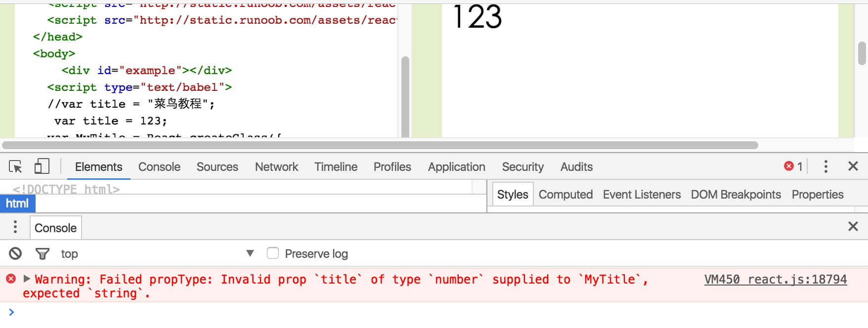This screenshot has height=328, width=868.
Task: Open the DevTools three-dot customize menu
Action: (825, 166)
